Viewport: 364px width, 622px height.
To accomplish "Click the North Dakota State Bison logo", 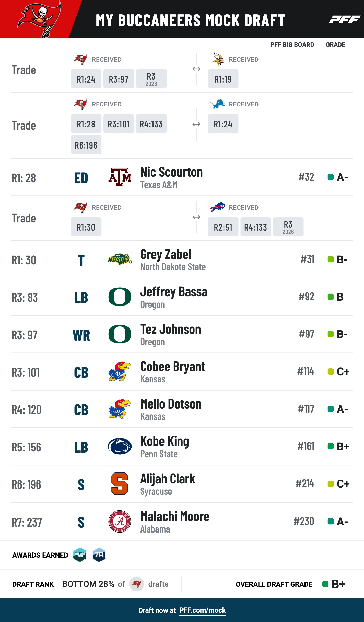I will [120, 259].
